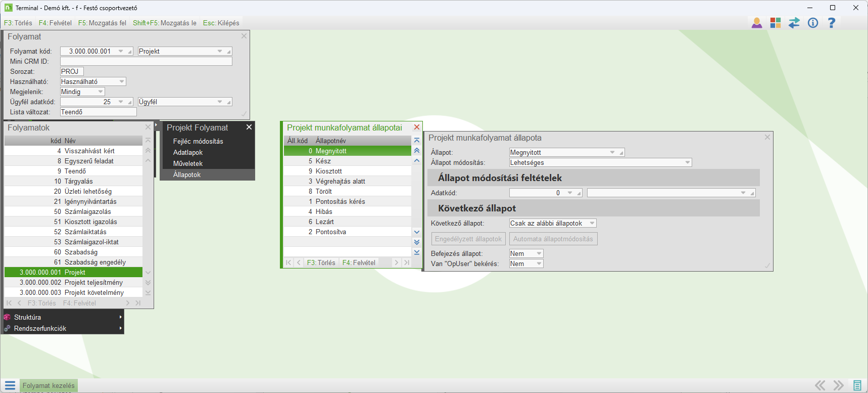The height and width of the screenshot is (393, 868).
Task: Click Automata állapotmódosítás button
Action: pyautogui.click(x=553, y=239)
